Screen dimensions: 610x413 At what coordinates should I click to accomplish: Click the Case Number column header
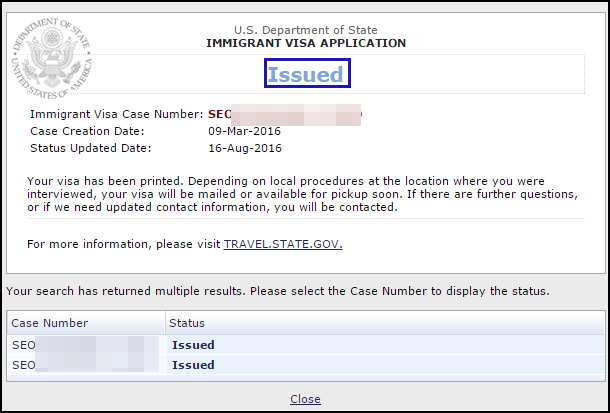(x=50, y=323)
